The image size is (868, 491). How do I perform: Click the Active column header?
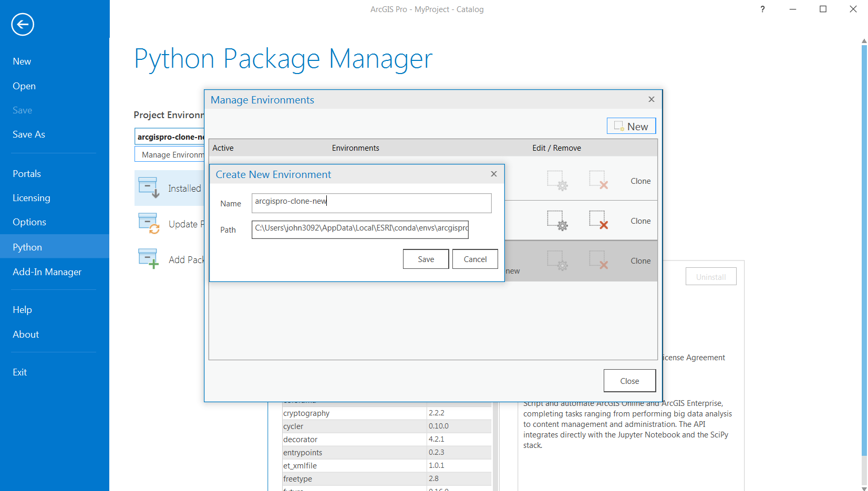click(223, 148)
